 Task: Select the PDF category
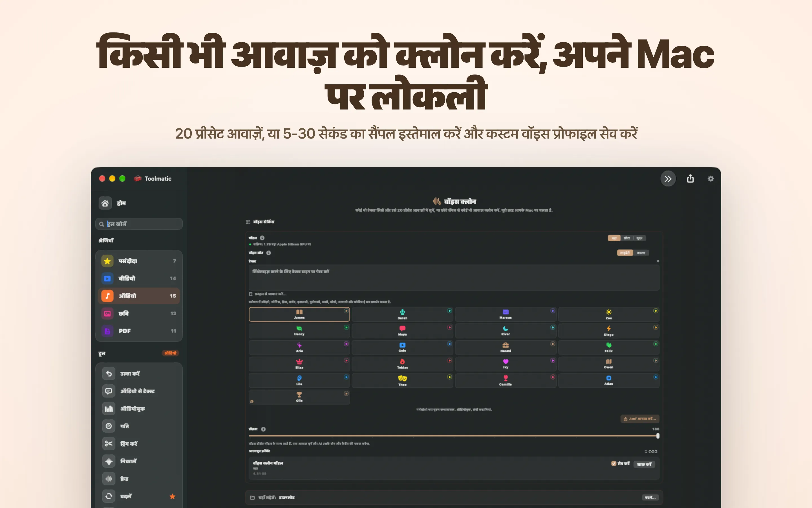tap(139, 331)
